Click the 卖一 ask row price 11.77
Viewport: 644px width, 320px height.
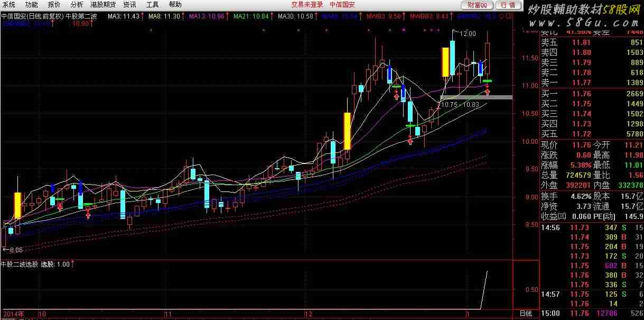click(581, 83)
